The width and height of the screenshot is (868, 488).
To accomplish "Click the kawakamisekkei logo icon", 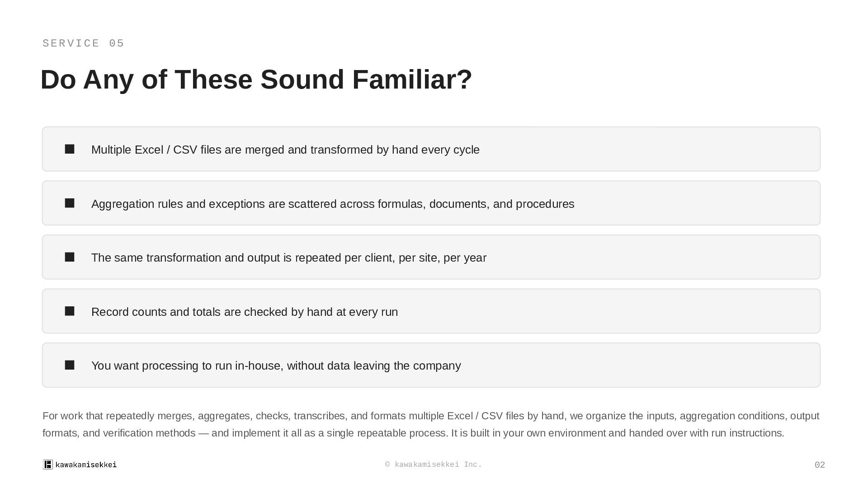I will coord(48,465).
